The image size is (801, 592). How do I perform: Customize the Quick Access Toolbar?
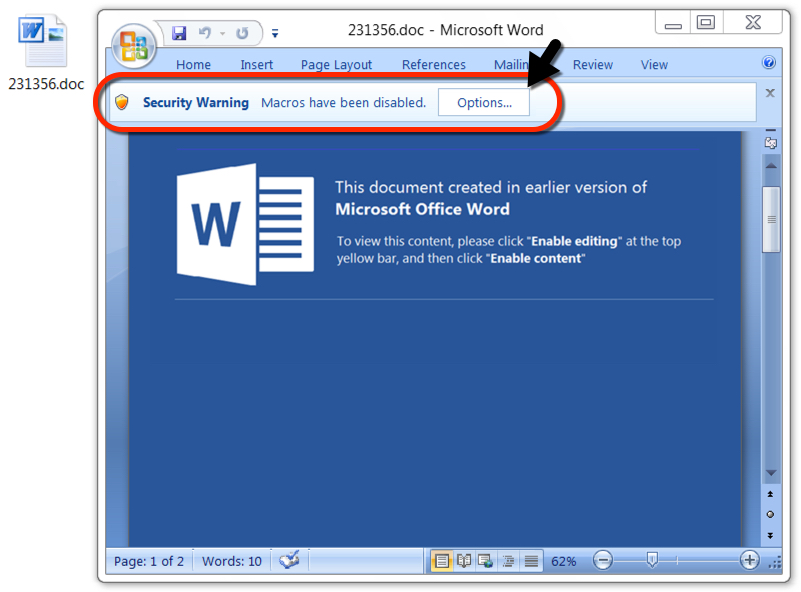pos(275,34)
